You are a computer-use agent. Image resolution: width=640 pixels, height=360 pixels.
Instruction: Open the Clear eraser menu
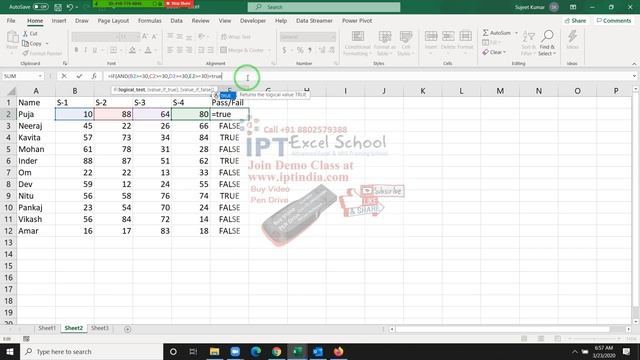pyautogui.click(x=494, y=52)
